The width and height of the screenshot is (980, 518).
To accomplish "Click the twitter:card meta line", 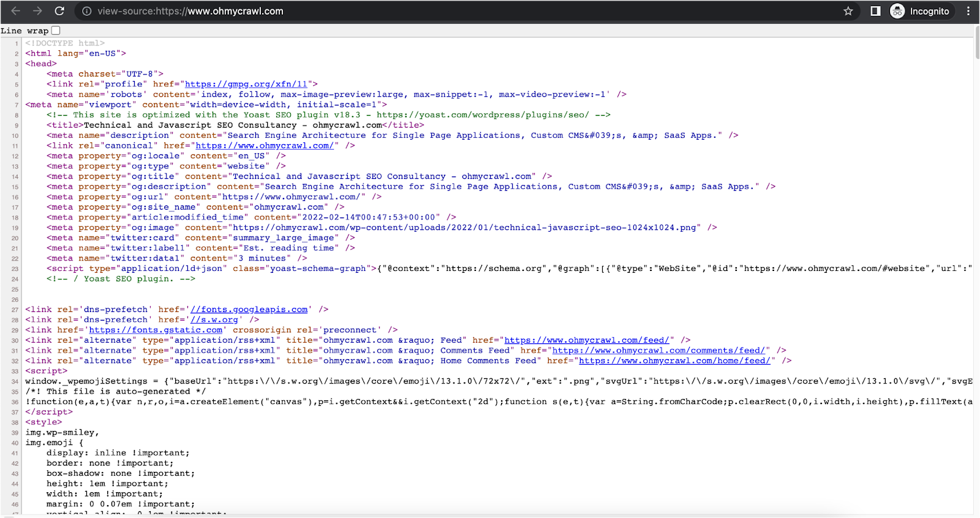I will [x=201, y=238].
